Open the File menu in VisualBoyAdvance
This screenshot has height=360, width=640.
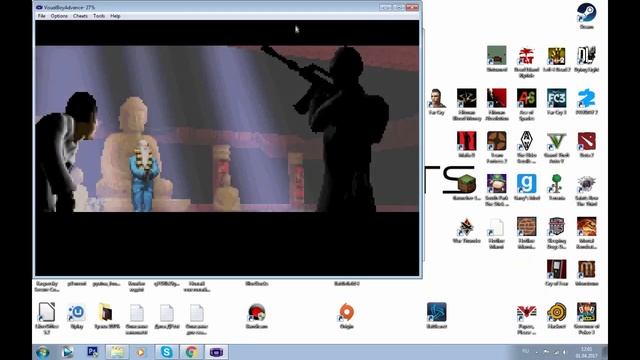[41, 16]
